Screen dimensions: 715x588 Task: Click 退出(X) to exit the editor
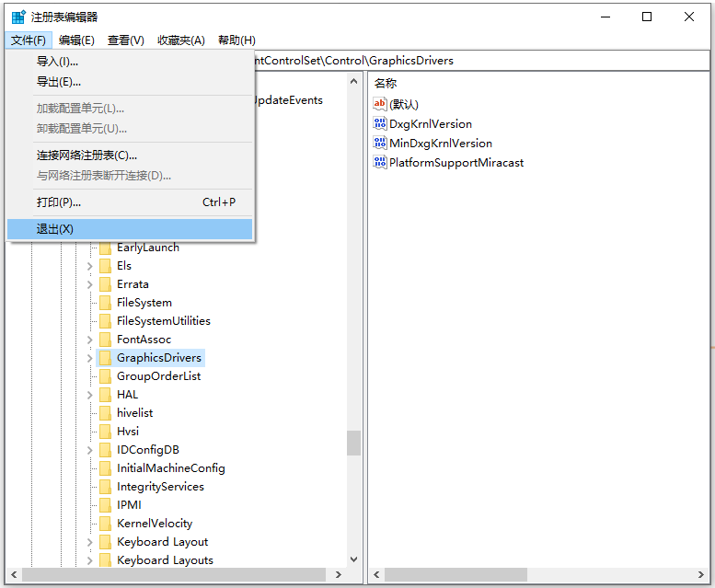[x=130, y=229]
